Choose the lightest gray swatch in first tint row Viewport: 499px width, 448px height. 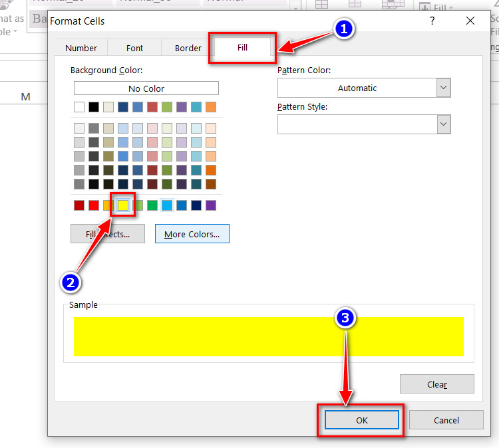(x=79, y=128)
